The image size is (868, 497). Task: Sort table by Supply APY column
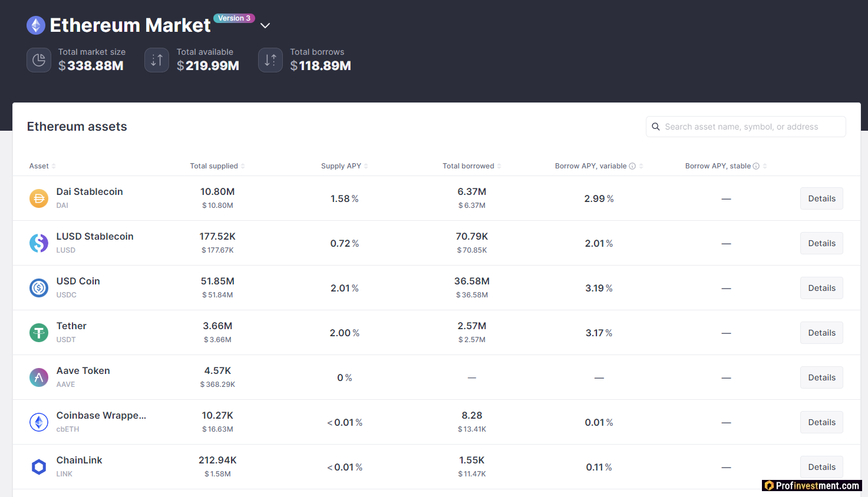(x=345, y=166)
